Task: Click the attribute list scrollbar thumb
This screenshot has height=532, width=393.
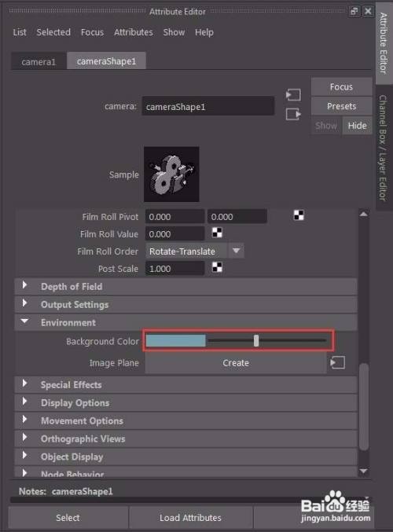Action: coord(364,406)
